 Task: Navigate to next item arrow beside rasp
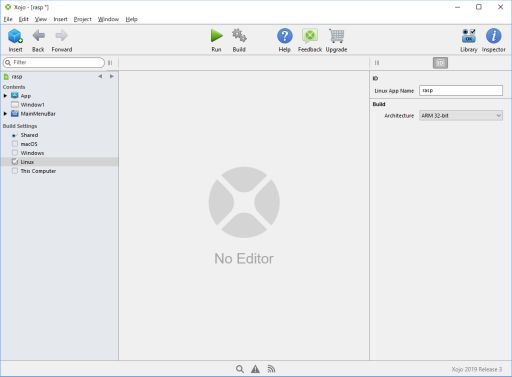112,76
